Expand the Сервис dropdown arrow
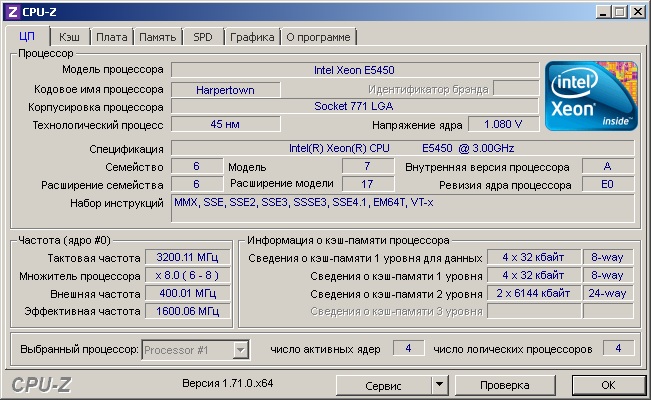Viewport: 651px width, 400px height. 440,385
